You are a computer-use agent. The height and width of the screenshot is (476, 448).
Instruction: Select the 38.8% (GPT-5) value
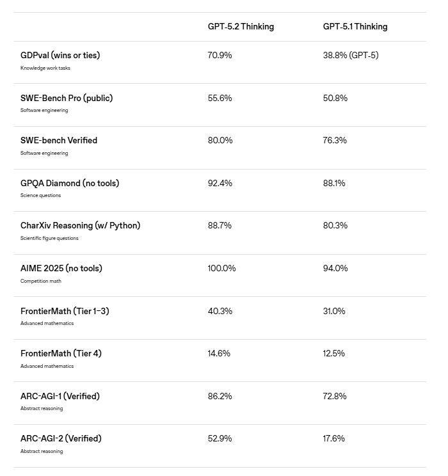coord(351,56)
